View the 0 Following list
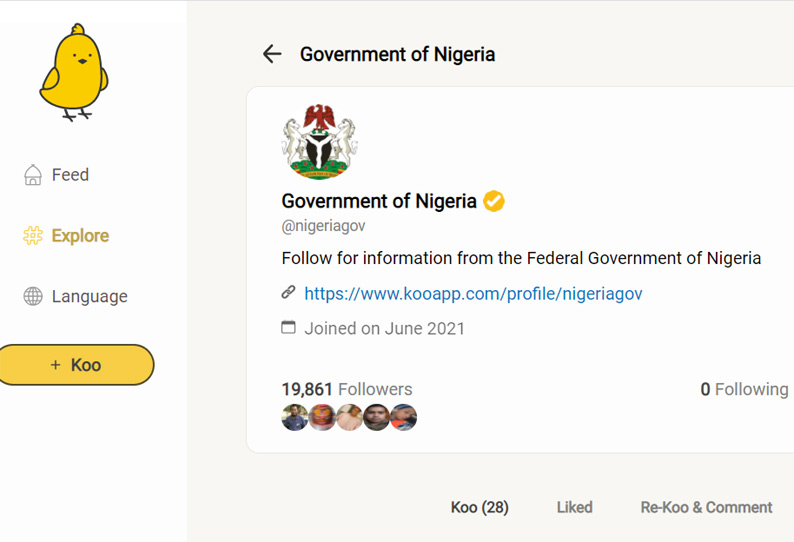 744,389
